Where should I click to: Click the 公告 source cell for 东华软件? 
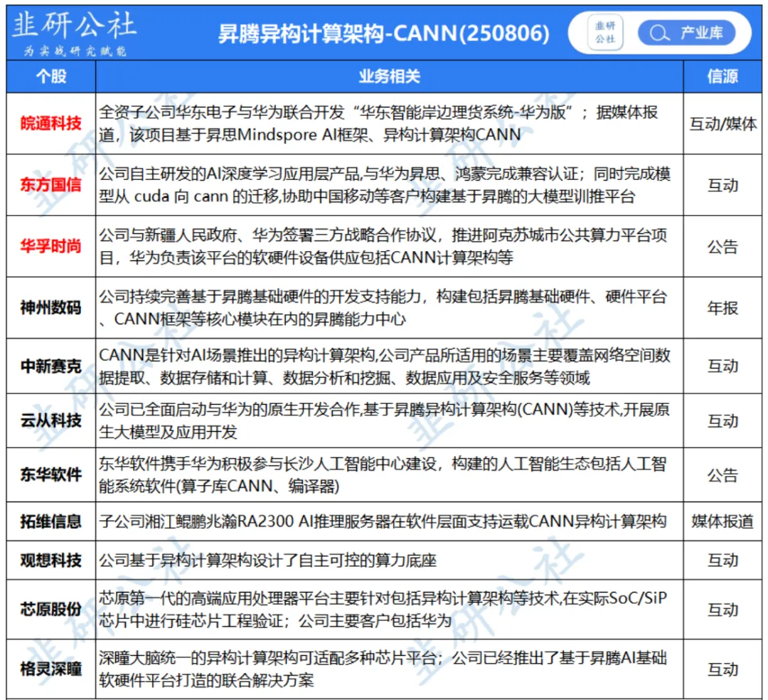tap(722, 475)
